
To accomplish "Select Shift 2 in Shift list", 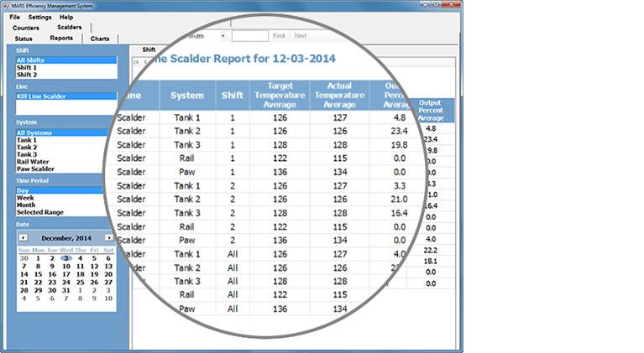I will (x=29, y=75).
